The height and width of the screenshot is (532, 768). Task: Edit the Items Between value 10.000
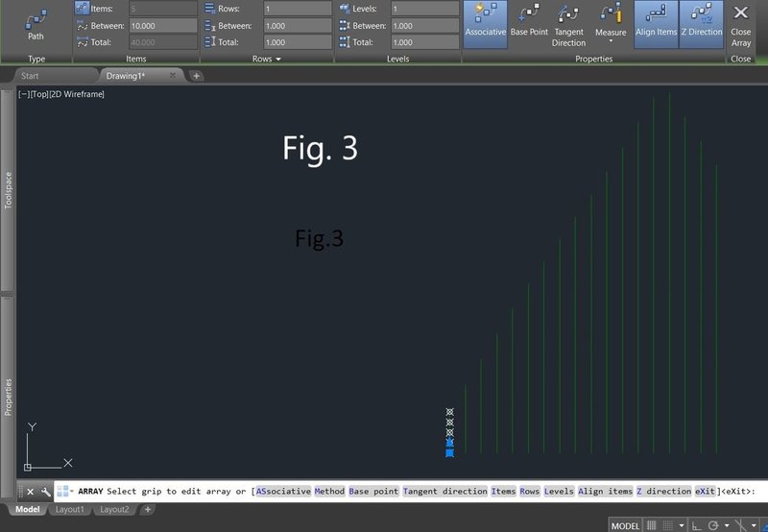click(163, 26)
